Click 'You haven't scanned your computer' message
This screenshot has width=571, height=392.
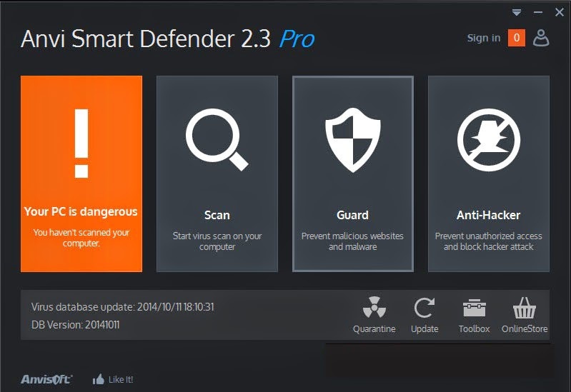click(81, 238)
